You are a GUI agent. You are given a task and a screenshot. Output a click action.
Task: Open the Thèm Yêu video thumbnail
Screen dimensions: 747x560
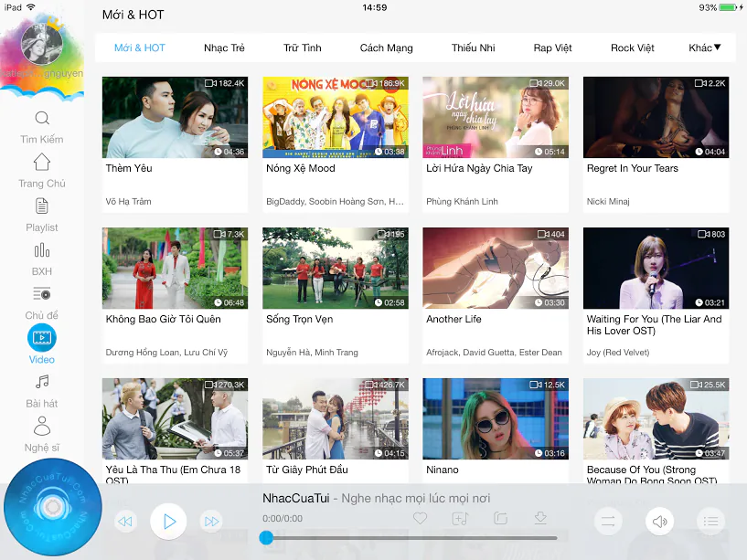[x=175, y=117]
